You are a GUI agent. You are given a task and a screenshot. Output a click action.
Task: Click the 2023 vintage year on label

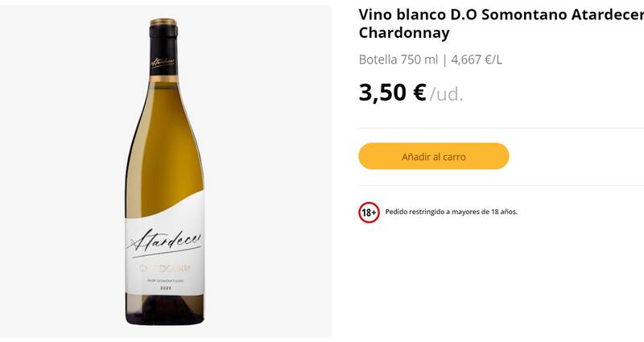click(165, 287)
